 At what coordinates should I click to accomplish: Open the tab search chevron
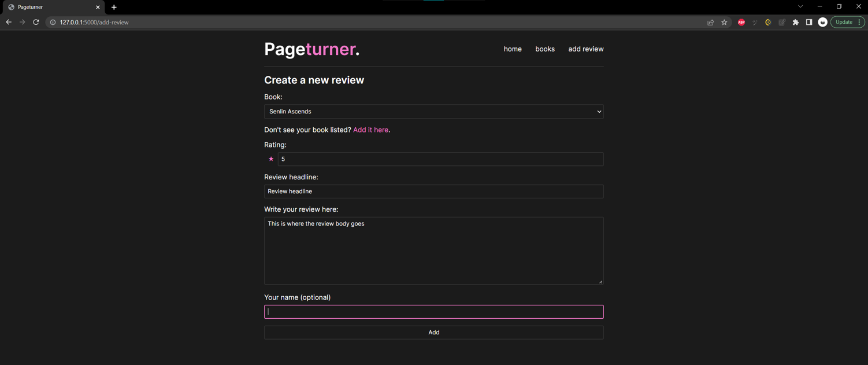pyautogui.click(x=800, y=6)
